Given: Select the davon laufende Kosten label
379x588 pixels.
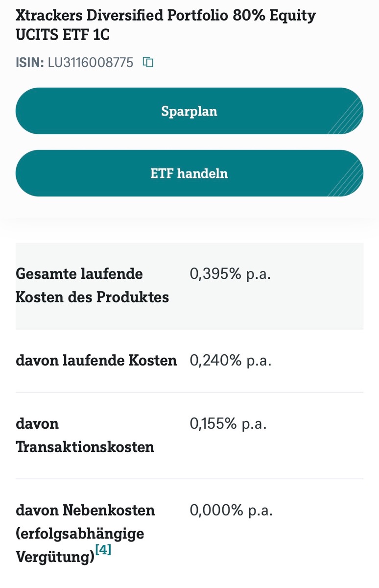Looking at the screenshot, I should [96, 361].
